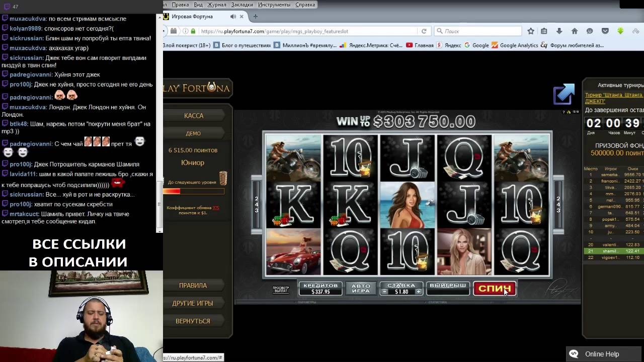The image size is (644, 362).
Task: Go to the browser home icon
Action: tap(574, 31)
